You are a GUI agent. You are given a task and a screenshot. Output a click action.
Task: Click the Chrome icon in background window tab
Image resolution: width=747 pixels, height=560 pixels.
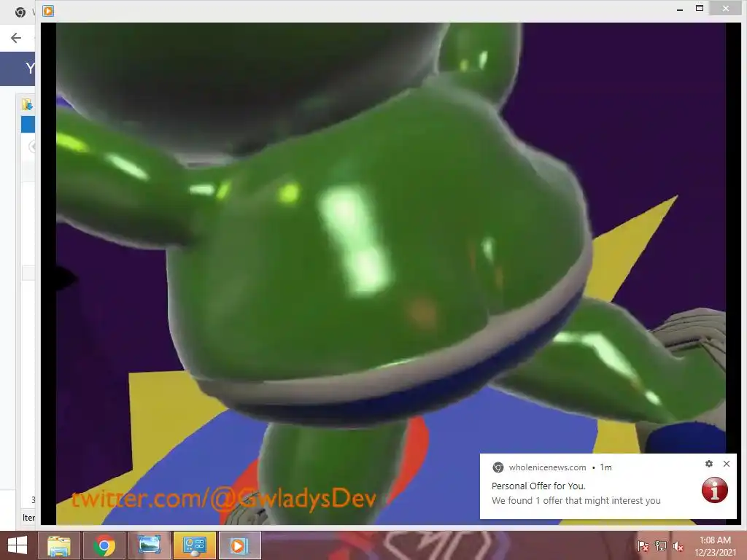[x=20, y=12]
